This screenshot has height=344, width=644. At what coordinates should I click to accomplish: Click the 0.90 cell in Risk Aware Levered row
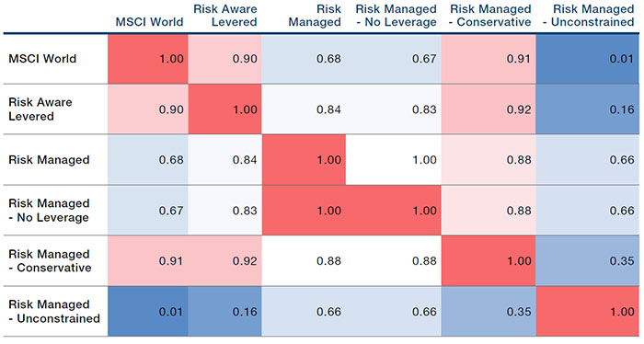click(148, 109)
